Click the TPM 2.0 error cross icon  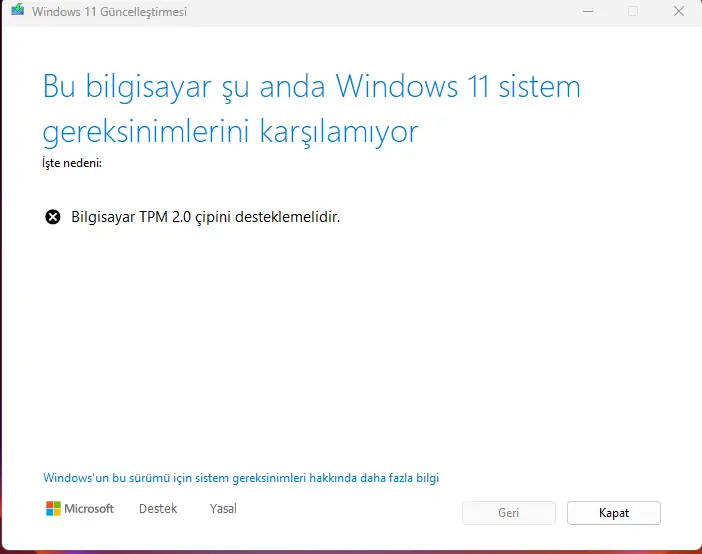53,217
